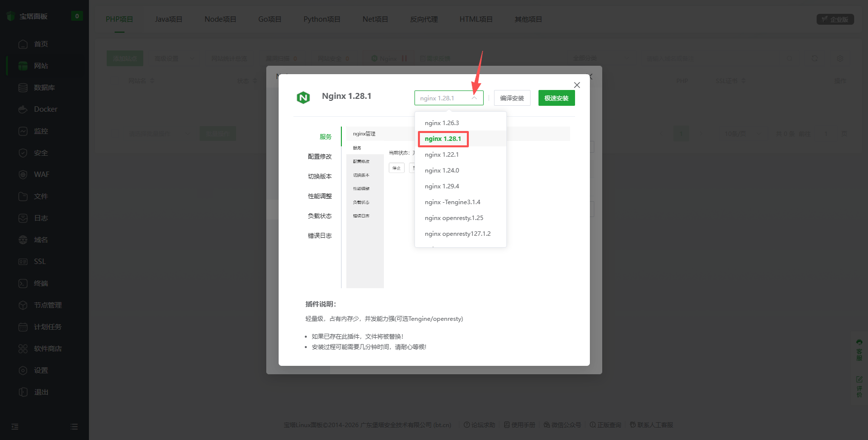Select nginx -Tengine3.1.4 option
Screen dimensions: 868x440
[x=460, y=202]
